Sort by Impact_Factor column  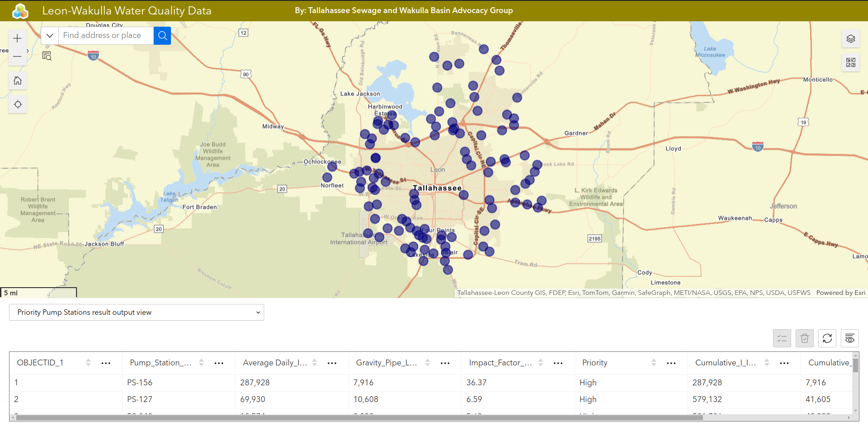[541, 363]
